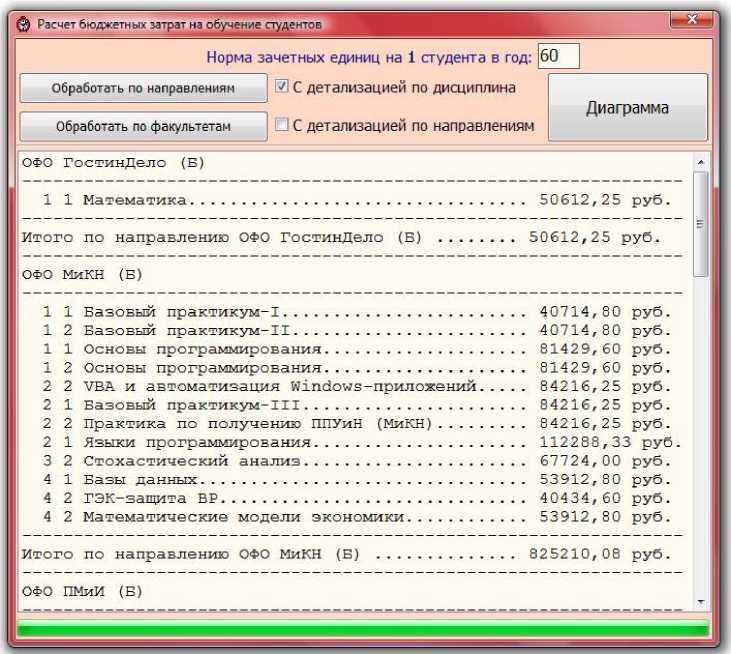
Task: Close the budget calculation window
Action: coord(691,20)
